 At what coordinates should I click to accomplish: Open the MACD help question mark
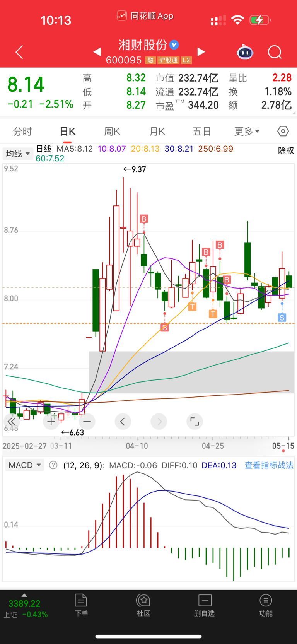click(53, 465)
